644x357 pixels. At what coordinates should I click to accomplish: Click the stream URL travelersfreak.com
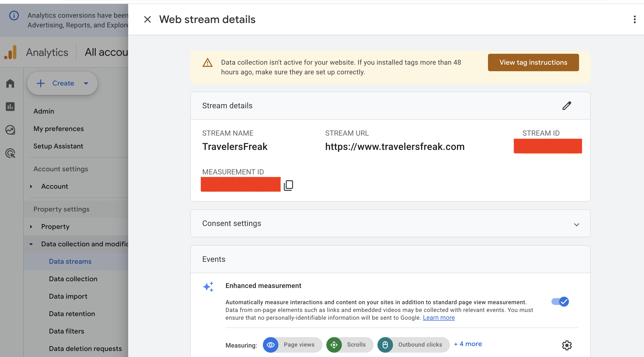(x=394, y=147)
